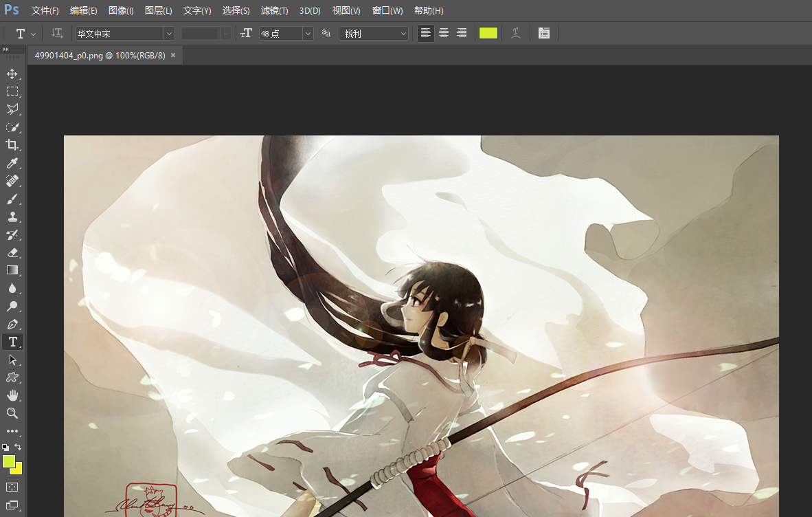Toggle the Character and Paragraph panels
This screenshot has height=517, width=812.
point(544,33)
